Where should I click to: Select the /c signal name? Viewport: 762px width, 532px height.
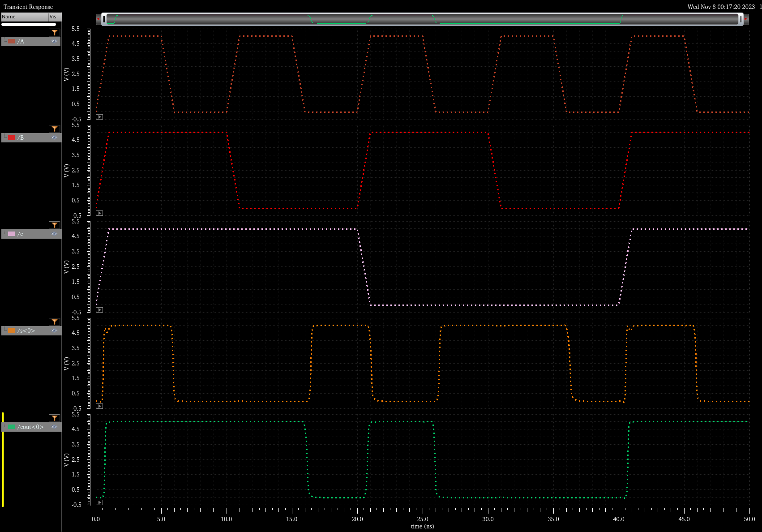click(x=20, y=234)
